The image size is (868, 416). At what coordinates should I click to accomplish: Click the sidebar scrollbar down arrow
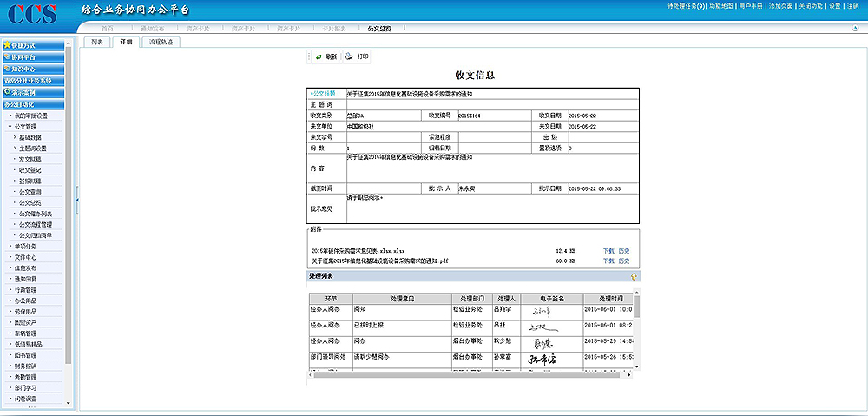pos(69,403)
